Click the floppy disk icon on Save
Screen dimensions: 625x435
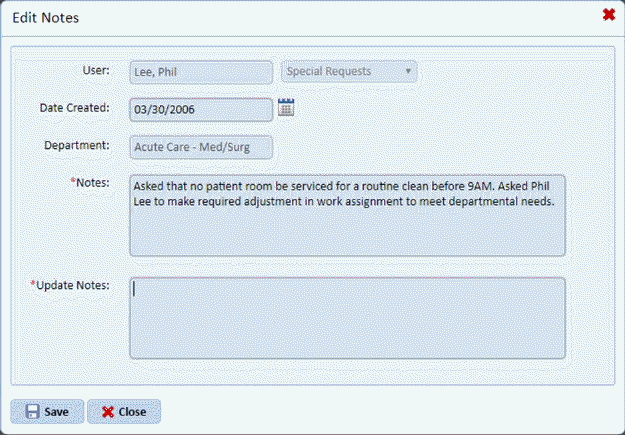coord(32,411)
